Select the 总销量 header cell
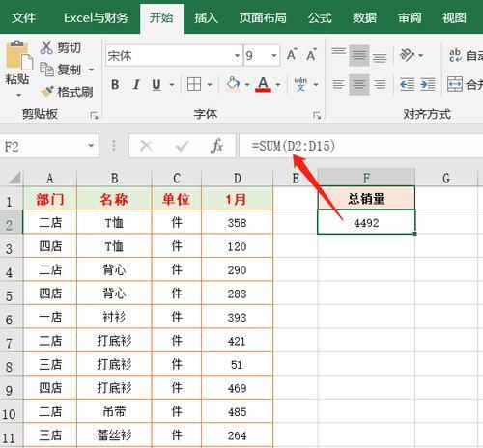 tap(366, 199)
